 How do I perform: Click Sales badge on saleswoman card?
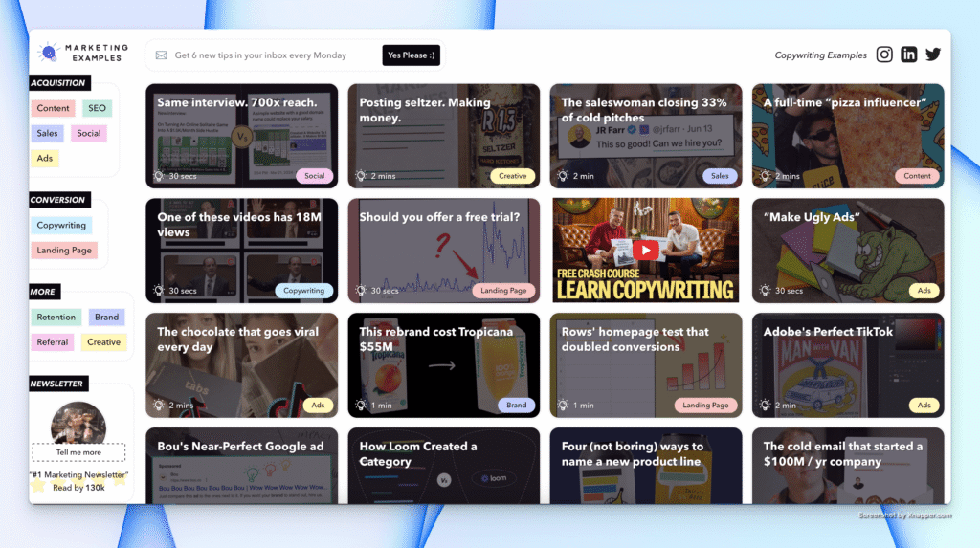(x=720, y=176)
